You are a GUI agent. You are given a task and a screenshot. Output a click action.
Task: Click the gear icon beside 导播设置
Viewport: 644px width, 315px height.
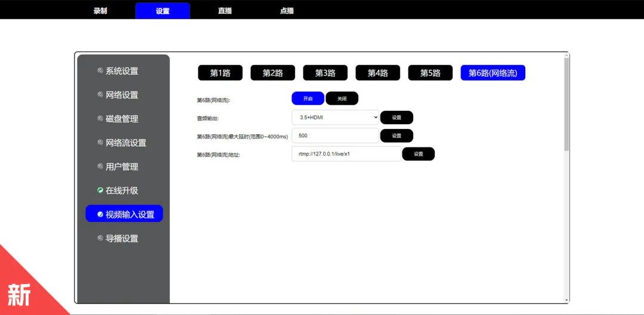(x=100, y=237)
